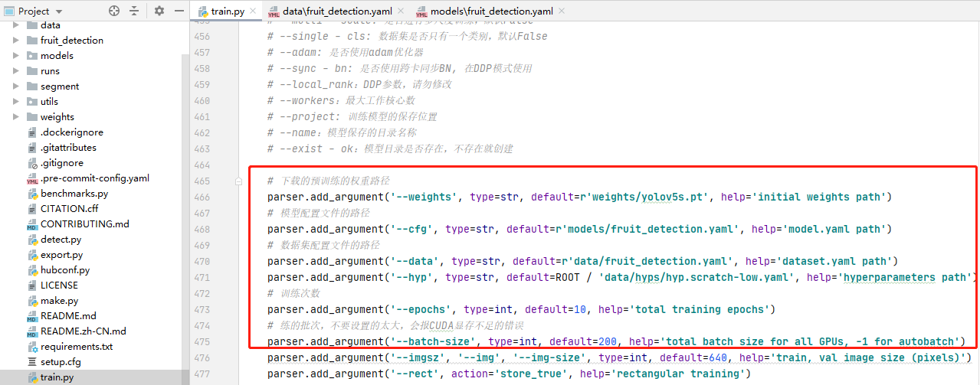This screenshot has height=385, width=980.
Task: Click the .dockerignore file icon
Action: click(x=31, y=132)
